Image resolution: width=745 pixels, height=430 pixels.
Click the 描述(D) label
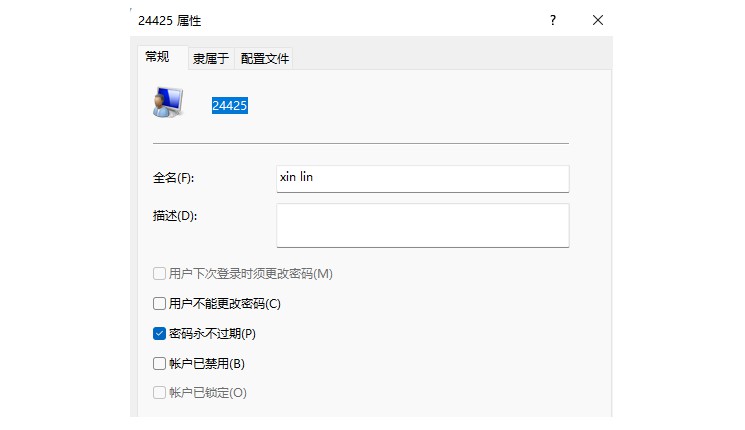[175, 216]
